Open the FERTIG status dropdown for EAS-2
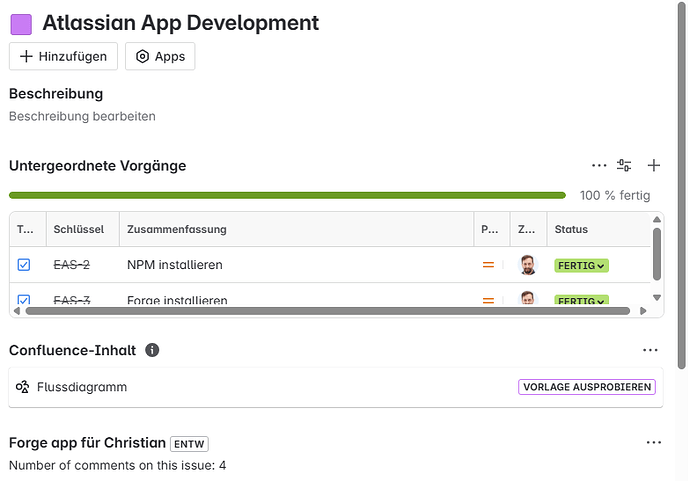This screenshot has height=481, width=690. point(581,265)
